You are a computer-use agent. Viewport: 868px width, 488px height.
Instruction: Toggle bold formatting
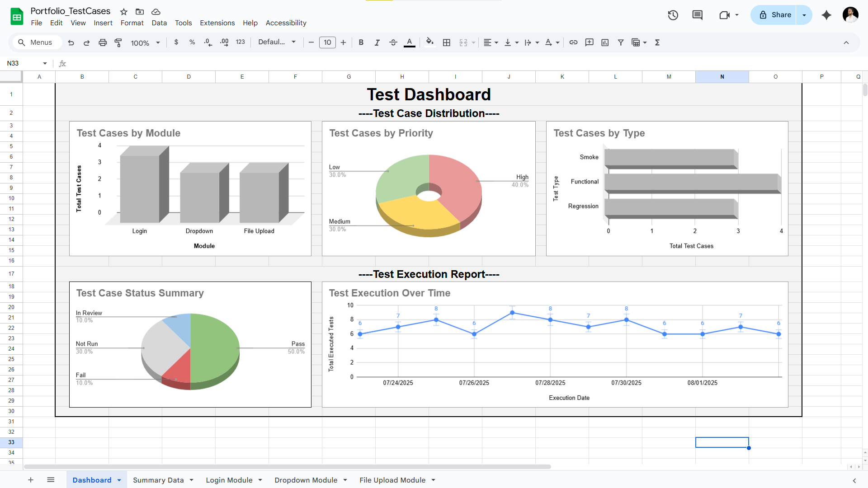click(361, 42)
